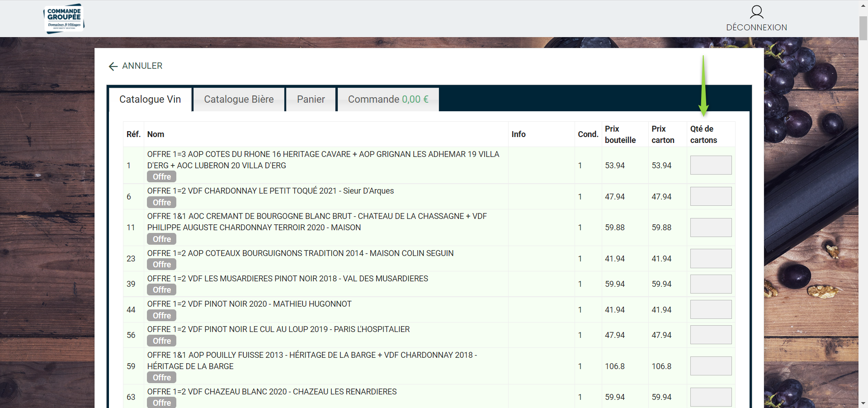868x408 pixels.
Task: Click the user profile icon
Action: tap(756, 12)
